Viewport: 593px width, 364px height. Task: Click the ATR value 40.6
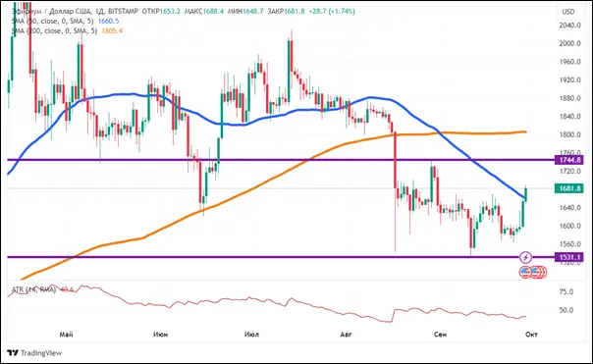[67, 289]
